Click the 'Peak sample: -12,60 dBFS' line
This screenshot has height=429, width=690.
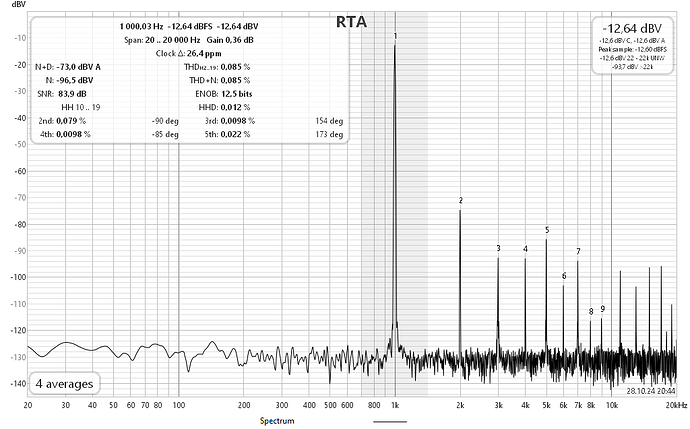(632, 49)
